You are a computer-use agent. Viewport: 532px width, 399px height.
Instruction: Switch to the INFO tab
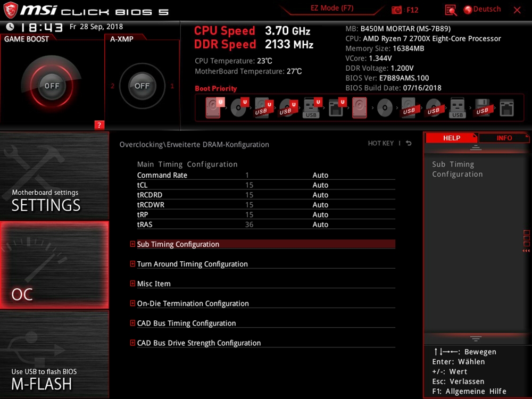[x=504, y=138]
